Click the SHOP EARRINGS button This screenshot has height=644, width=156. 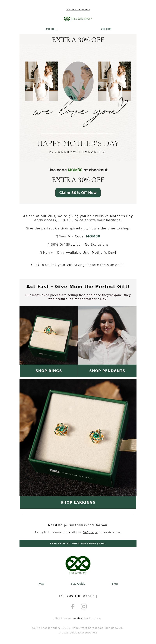pos(78,502)
